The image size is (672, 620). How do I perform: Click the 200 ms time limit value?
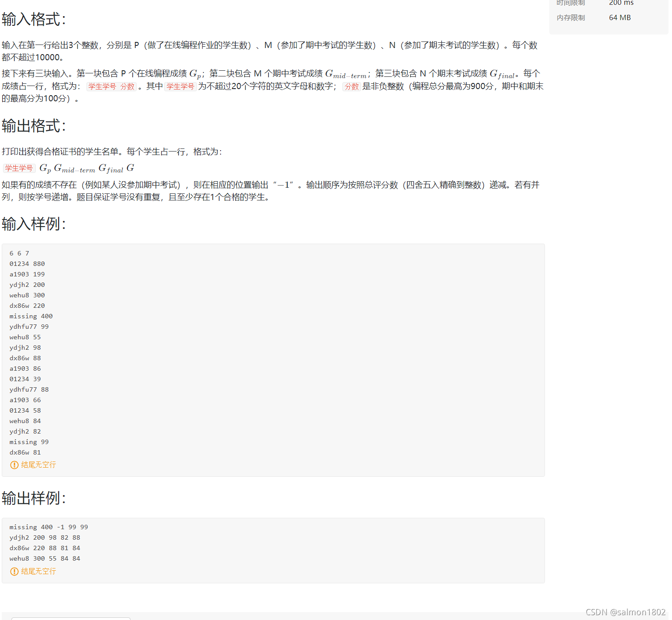click(621, 3)
